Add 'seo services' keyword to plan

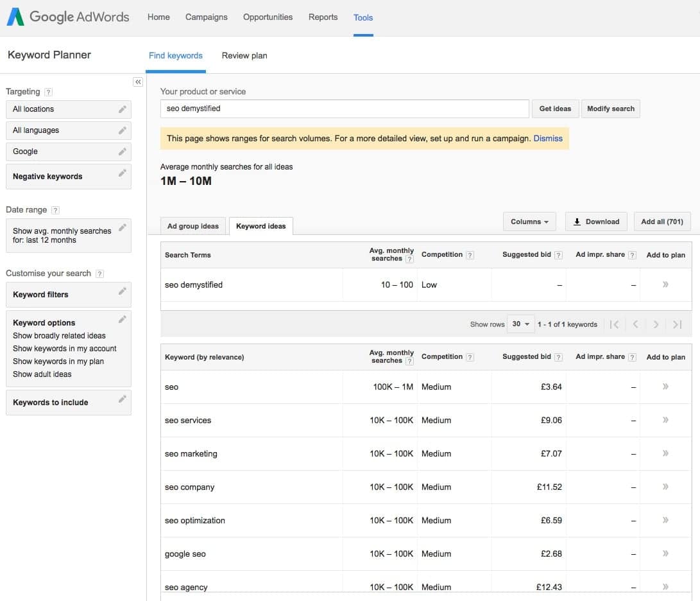coord(666,420)
